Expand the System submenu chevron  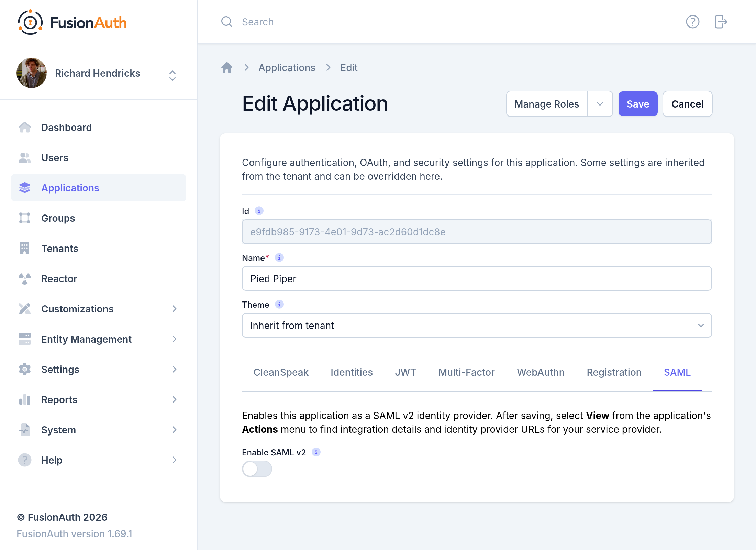pyautogui.click(x=175, y=430)
